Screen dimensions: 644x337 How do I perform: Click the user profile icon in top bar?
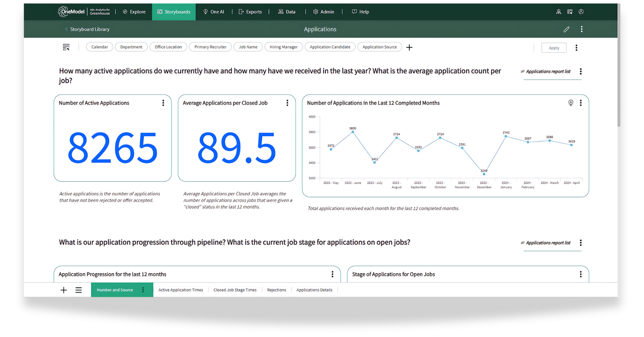(x=581, y=12)
